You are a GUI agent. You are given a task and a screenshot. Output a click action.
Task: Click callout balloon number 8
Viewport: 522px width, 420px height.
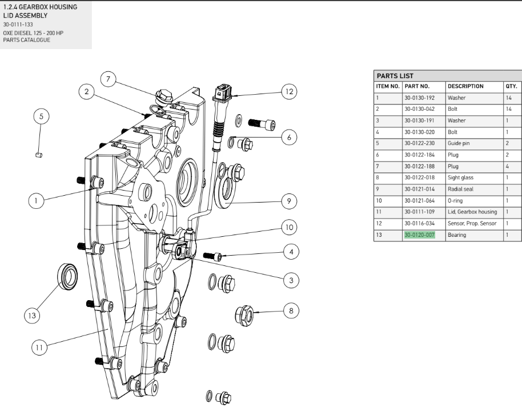[x=291, y=310]
